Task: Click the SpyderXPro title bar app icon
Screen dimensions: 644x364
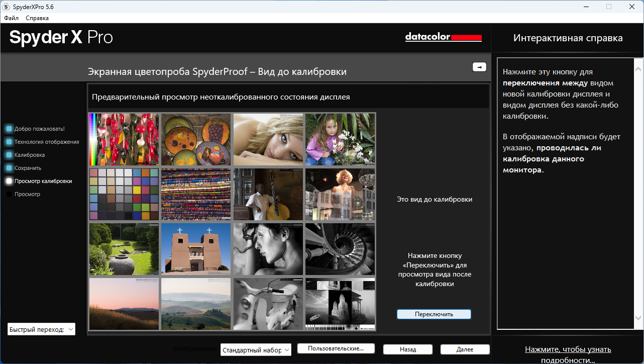Action: click(7, 7)
